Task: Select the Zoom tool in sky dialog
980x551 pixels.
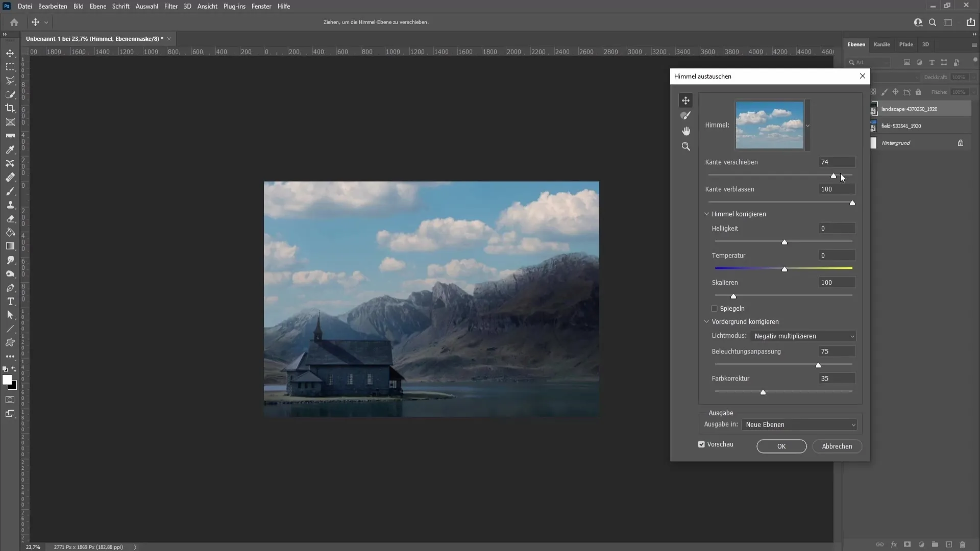Action: pyautogui.click(x=685, y=146)
